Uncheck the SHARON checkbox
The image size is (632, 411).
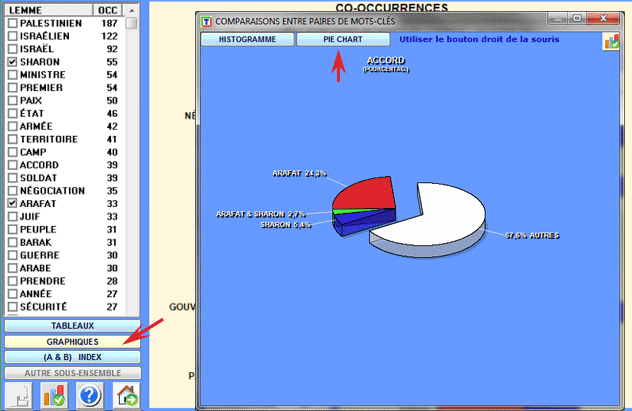(12, 62)
